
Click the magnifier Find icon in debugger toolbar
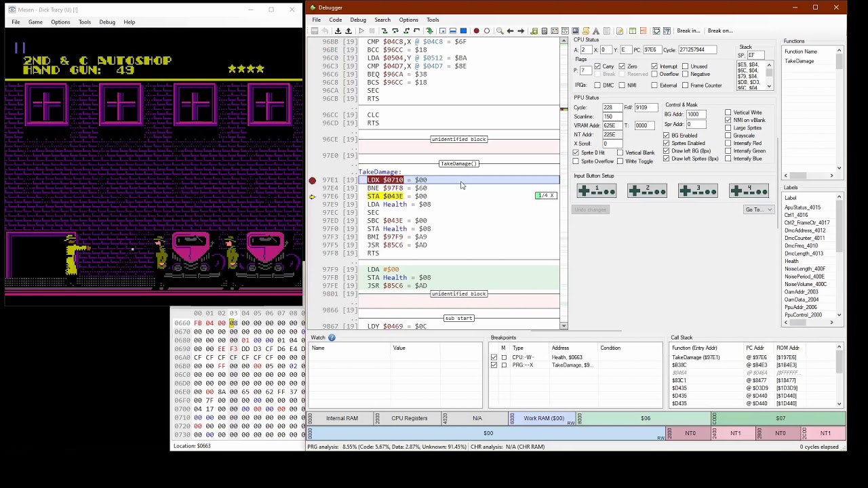point(500,30)
